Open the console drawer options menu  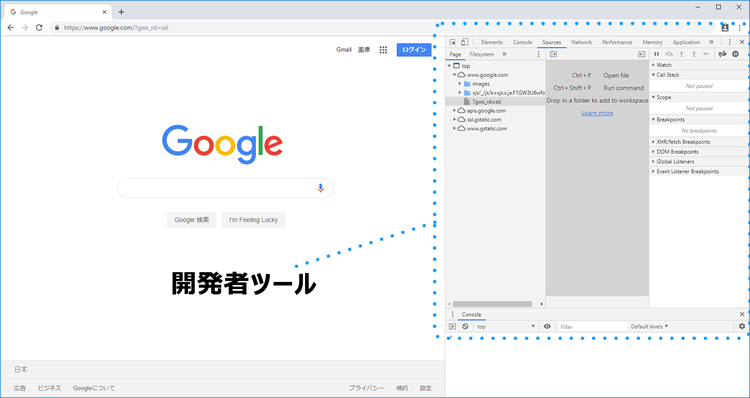click(452, 314)
